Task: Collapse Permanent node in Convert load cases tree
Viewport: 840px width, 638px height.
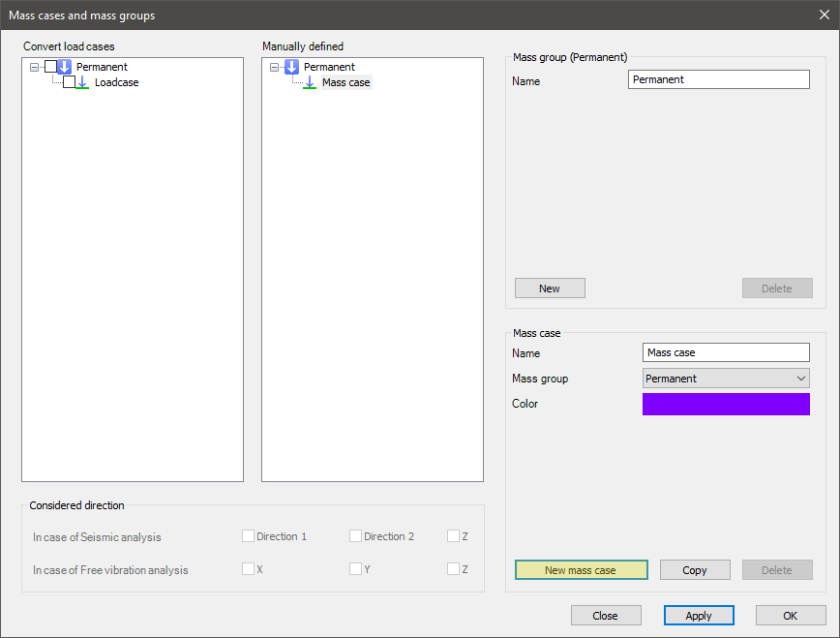Action: coord(34,67)
